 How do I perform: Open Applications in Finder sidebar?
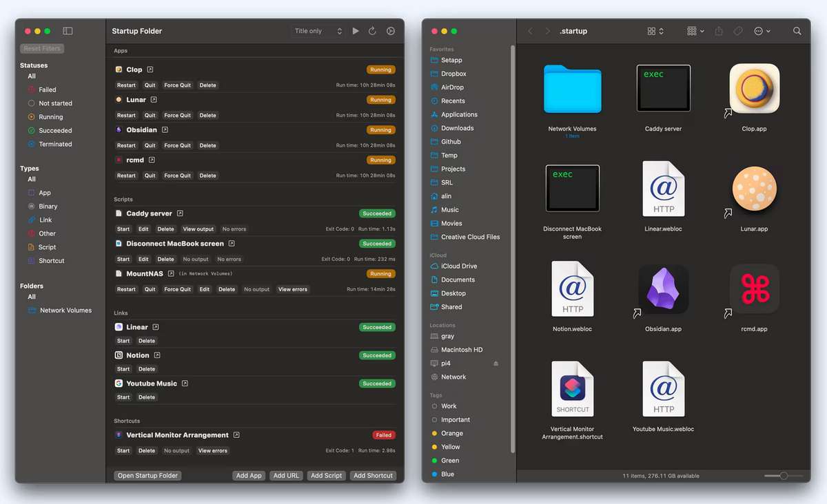pos(453,114)
